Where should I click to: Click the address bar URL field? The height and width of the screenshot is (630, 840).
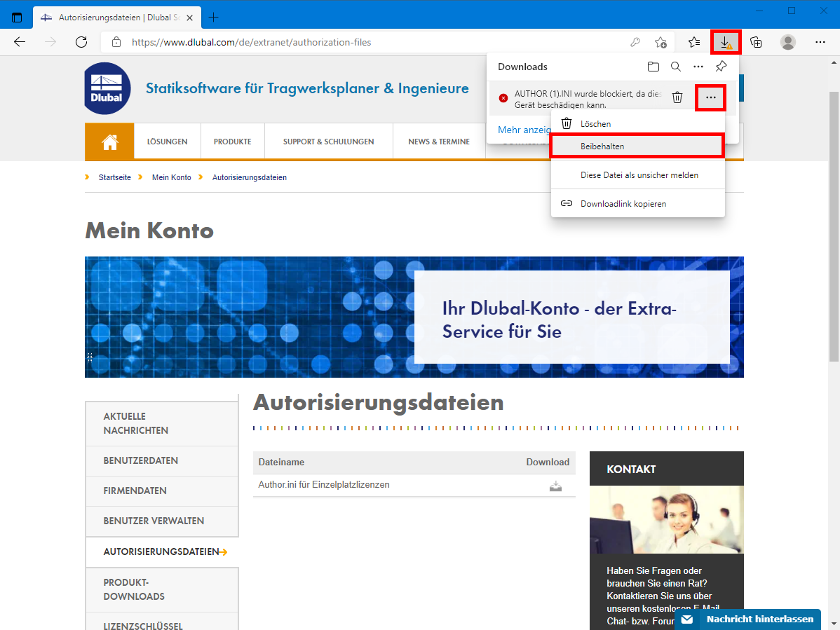pyautogui.click(x=280, y=41)
